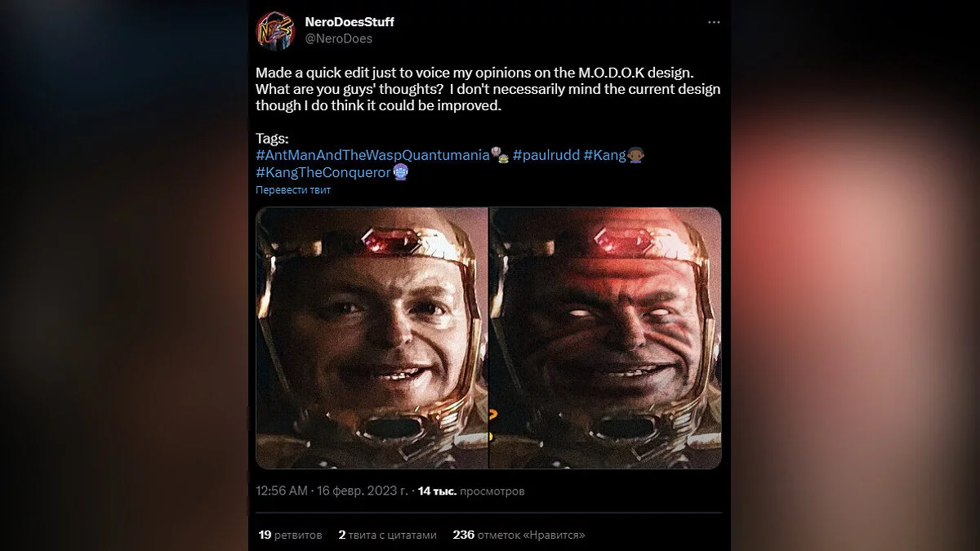Click the Kang face emoji icon
Image resolution: width=980 pixels, height=551 pixels.
click(636, 155)
